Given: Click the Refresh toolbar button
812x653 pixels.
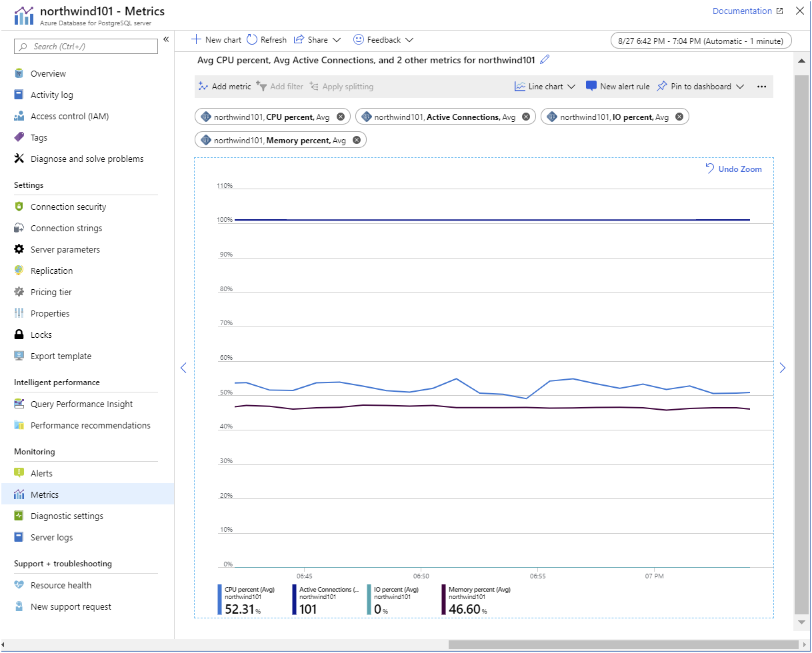Looking at the screenshot, I should (x=267, y=40).
